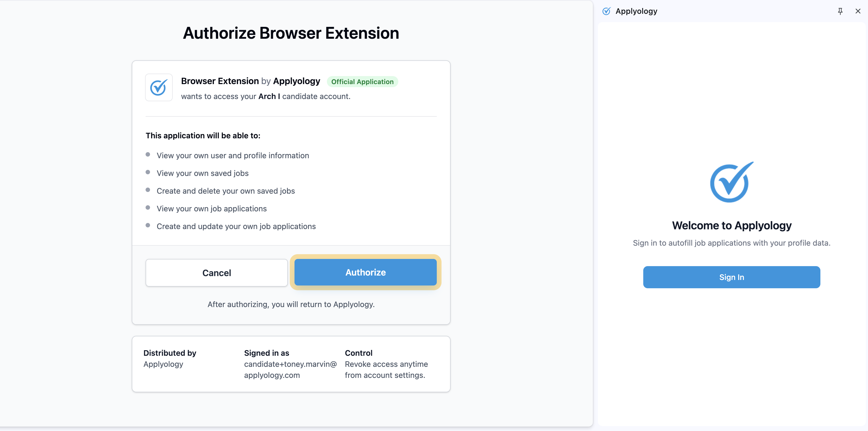This screenshot has height=431, width=868.
Task: Click the Official Application badge
Action: click(x=362, y=82)
